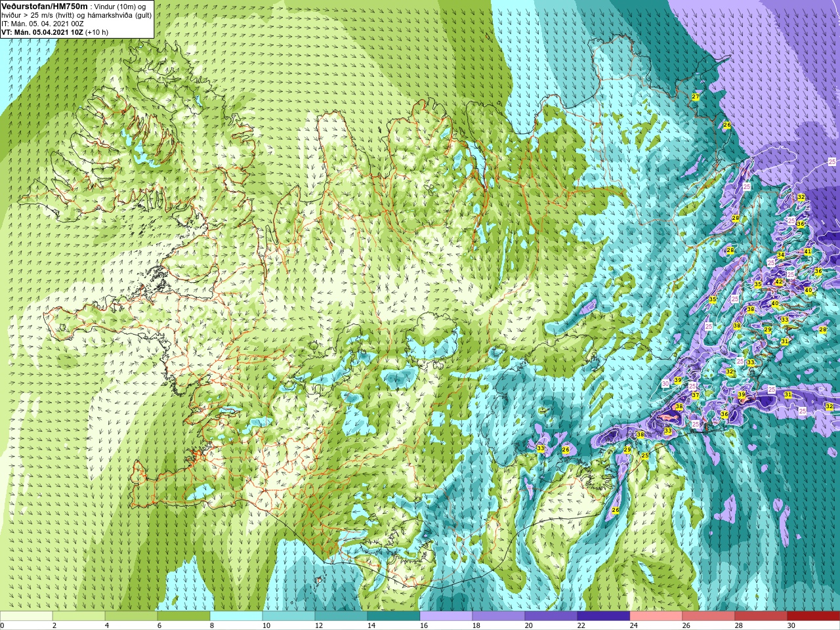840x630 pixels.
Task: Click the '16' label on the wind scale
Action: [424, 625]
